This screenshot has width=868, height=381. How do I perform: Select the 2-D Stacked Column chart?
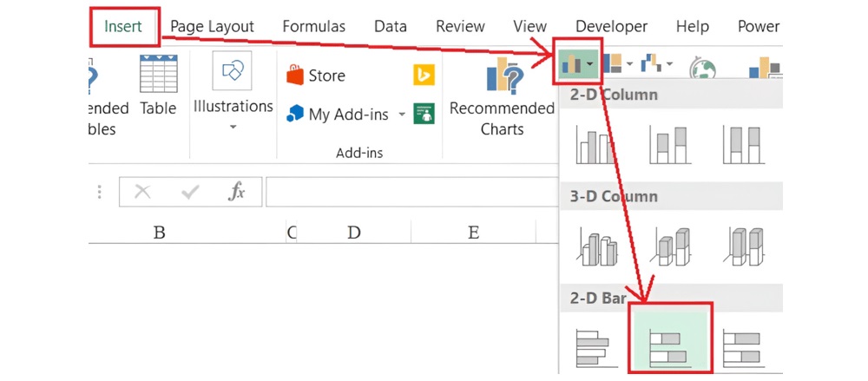pos(670,144)
